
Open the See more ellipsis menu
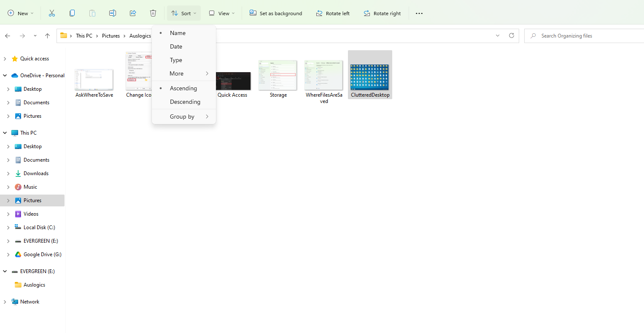tap(419, 14)
